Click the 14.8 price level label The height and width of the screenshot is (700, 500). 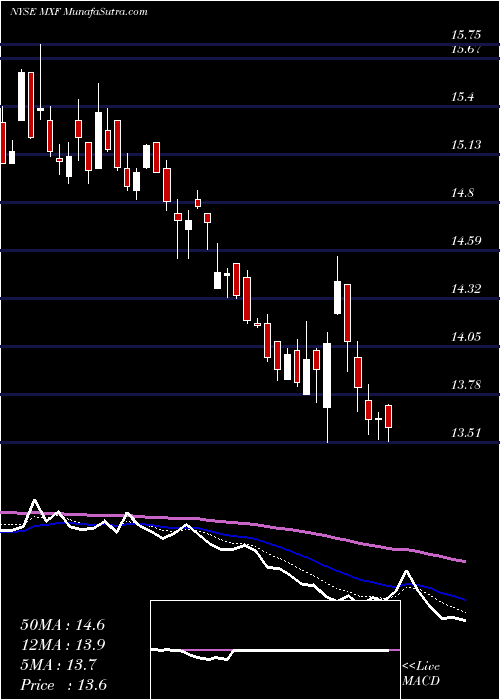(462, 193)
